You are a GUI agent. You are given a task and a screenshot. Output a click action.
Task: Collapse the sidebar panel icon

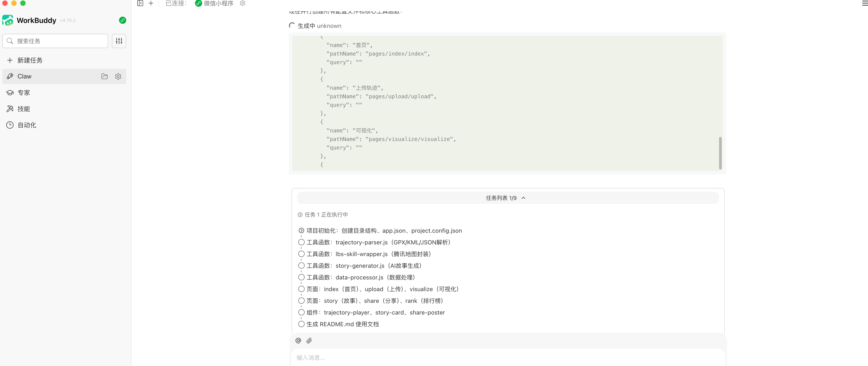pyautogui.click(x=140, y=3)
